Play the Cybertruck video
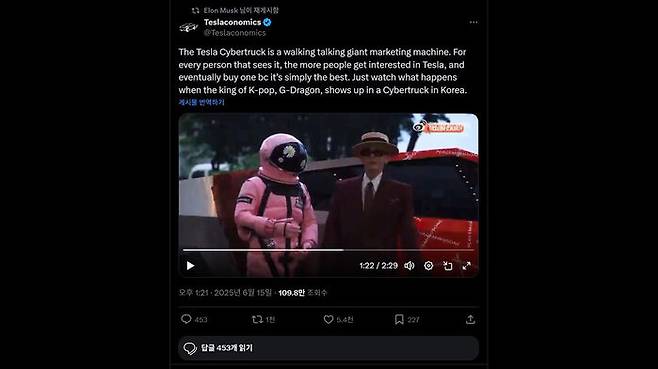 191,266
